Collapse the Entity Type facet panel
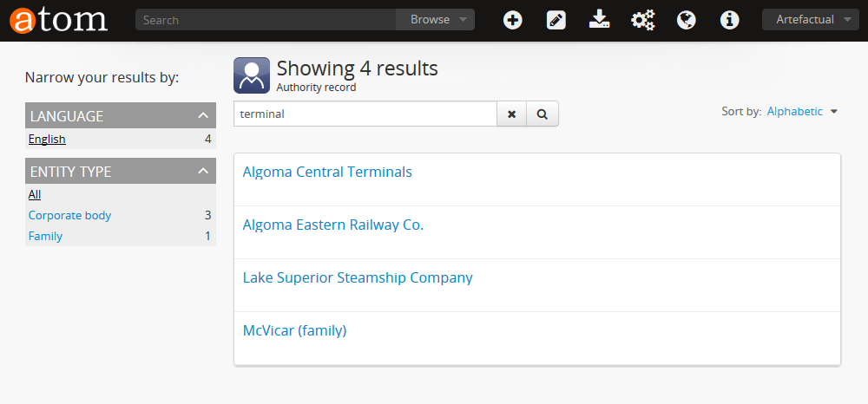This screenshot has height=404, width=868. pos(203,171)
